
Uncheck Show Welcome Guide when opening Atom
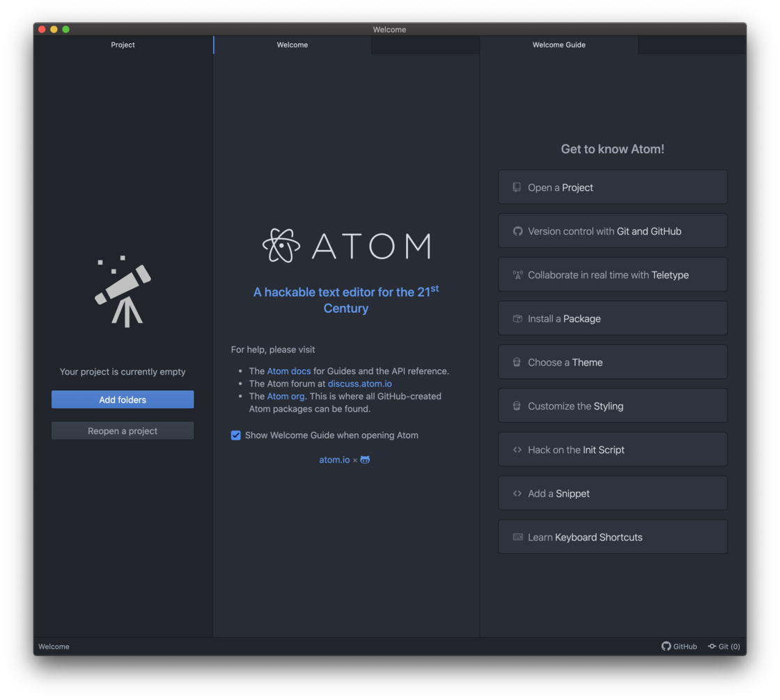pos(236,435)
